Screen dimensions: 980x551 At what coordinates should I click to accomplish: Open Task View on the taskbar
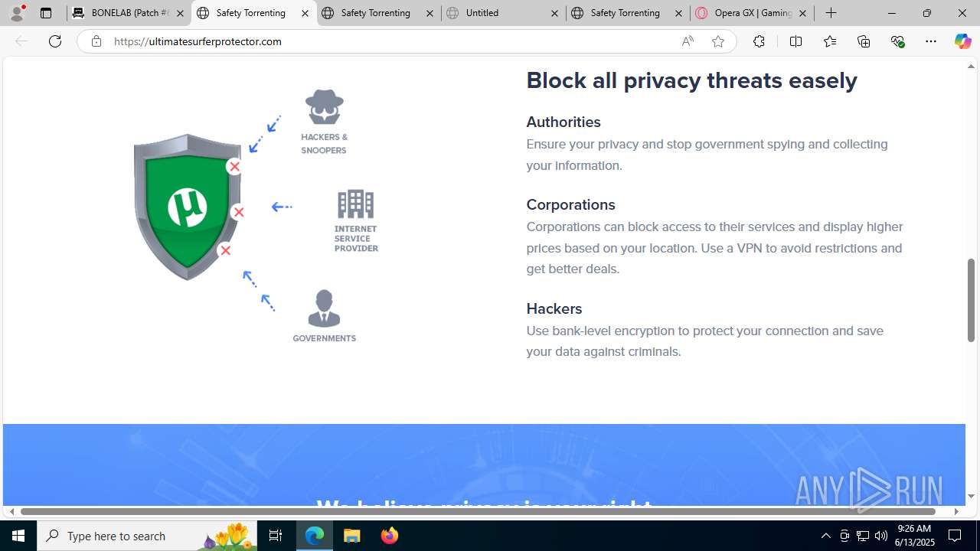[x=276, y=536]
